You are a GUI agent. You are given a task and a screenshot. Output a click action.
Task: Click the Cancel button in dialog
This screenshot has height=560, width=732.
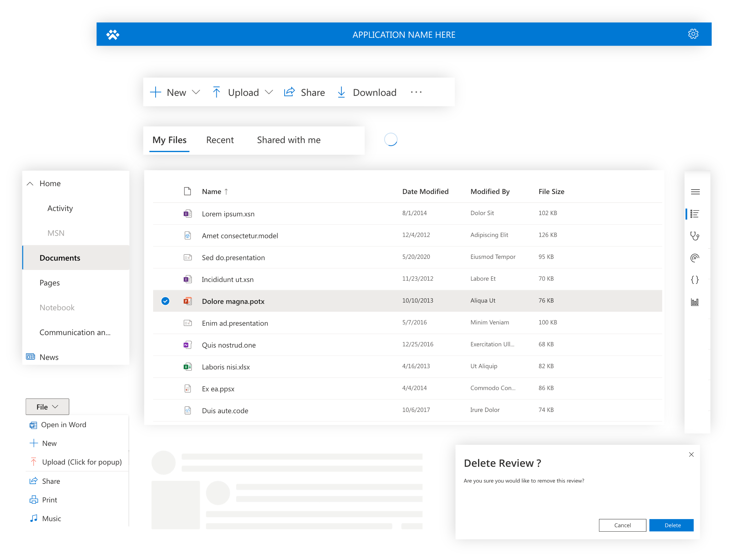623,525
